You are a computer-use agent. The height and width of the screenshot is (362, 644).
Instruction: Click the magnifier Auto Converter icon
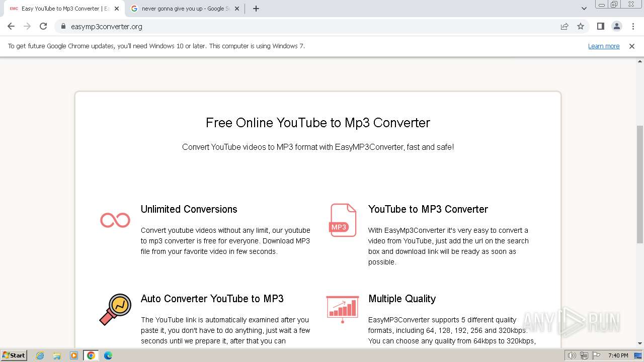click(x=115, y=310)
